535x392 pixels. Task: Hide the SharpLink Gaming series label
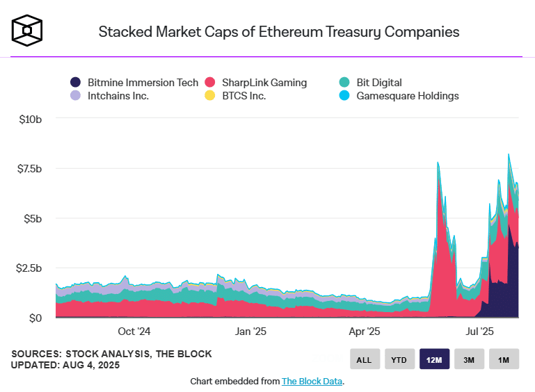coord(263,83)
